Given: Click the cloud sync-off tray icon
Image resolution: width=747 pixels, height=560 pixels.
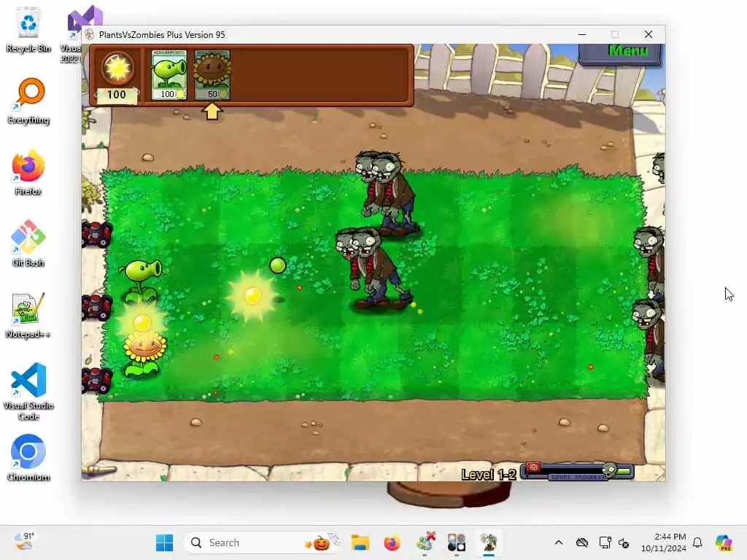Looking at the screenshot, I should (x=581, y=542).
